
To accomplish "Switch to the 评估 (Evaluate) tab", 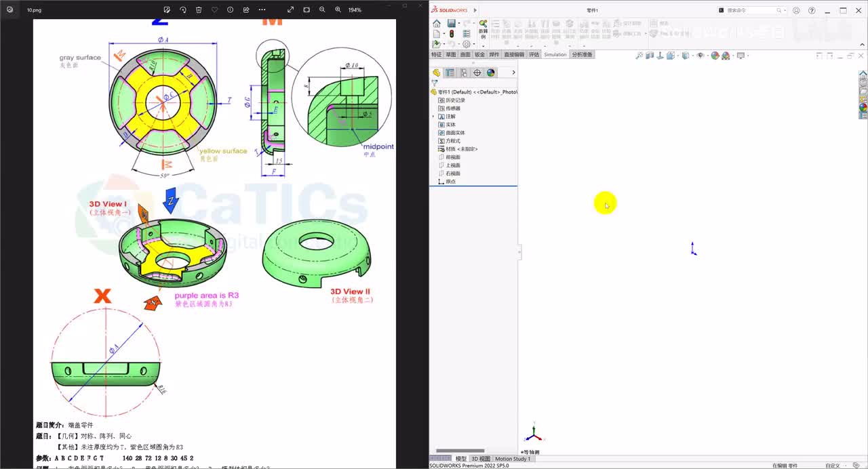I will click(x=534, y=55).
